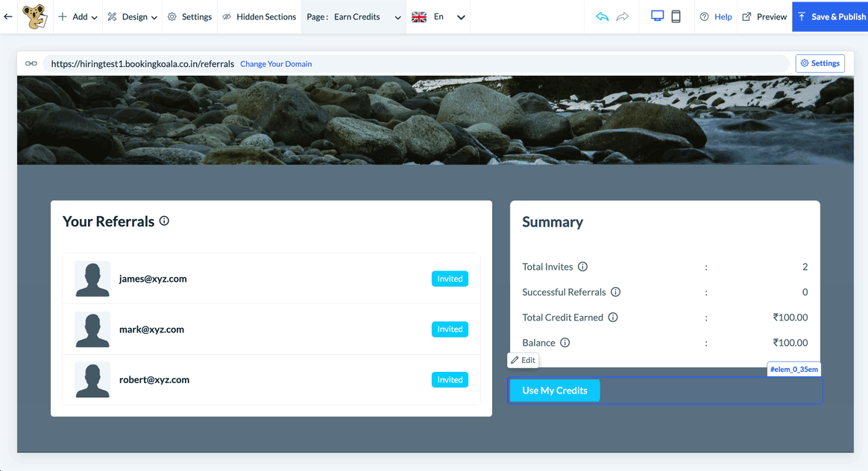This screenshot has height=471, width=868.
Task: Click the Total Invites value 2
Action: [x=805, y=267]
